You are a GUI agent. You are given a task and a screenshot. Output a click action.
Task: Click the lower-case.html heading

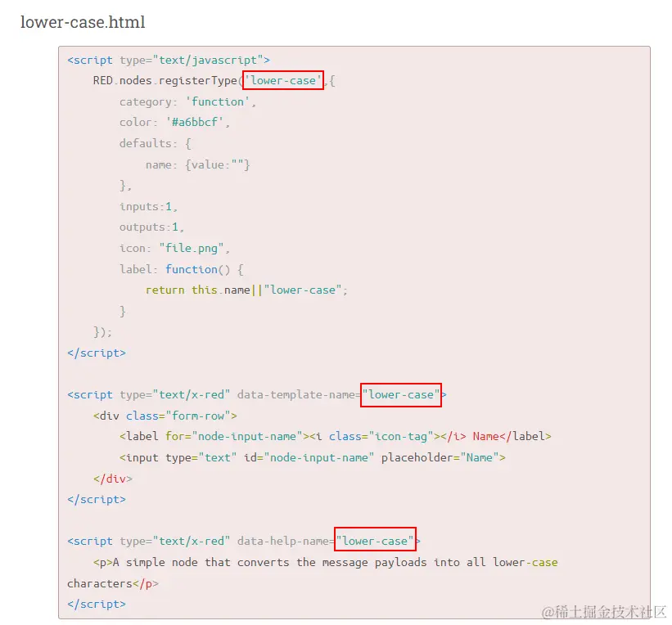83,22
